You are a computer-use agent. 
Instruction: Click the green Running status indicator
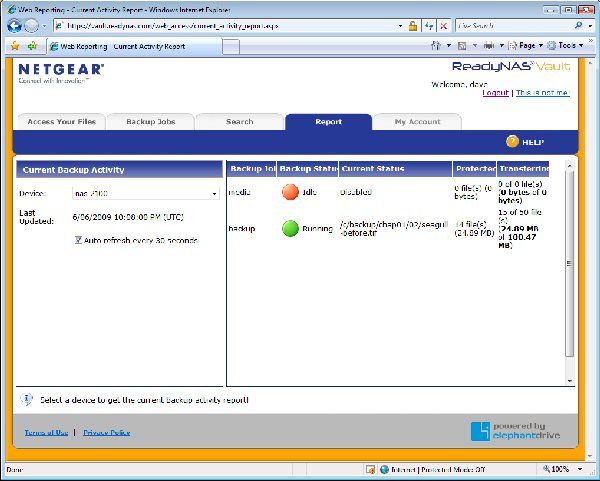point(290,228)
